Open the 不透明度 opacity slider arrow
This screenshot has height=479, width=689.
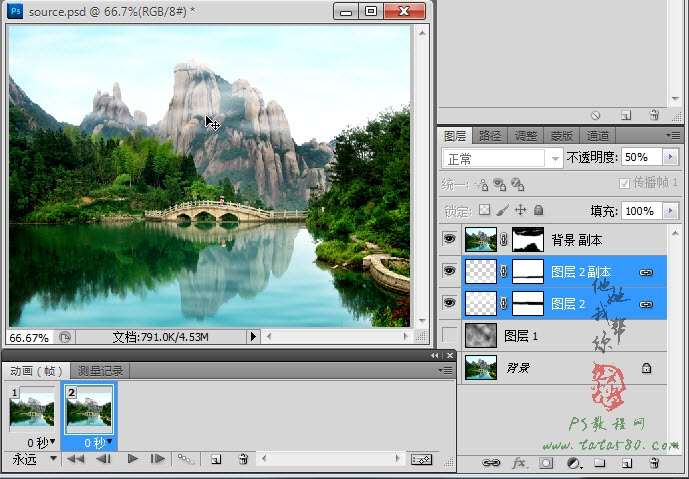coord(669,158)
